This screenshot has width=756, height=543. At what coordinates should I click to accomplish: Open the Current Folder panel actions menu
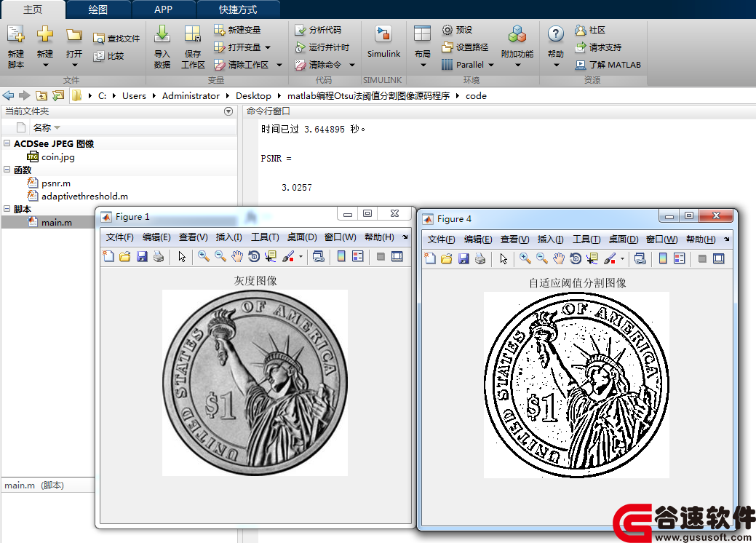coord(228,111)
